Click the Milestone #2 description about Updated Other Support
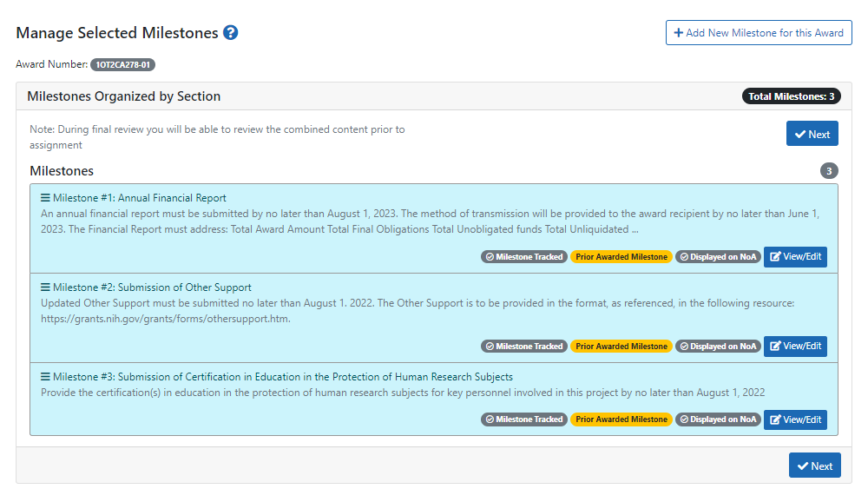The width and height of the screenshot is (868, 502). [418, 311]
